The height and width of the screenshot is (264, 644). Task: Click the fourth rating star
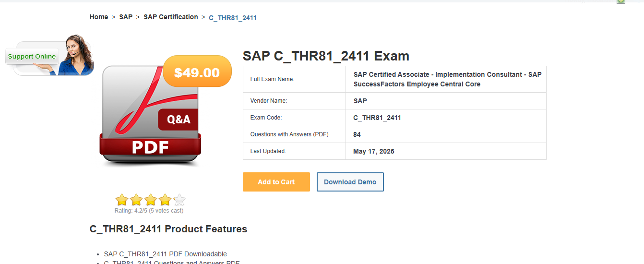pos(165,200)
